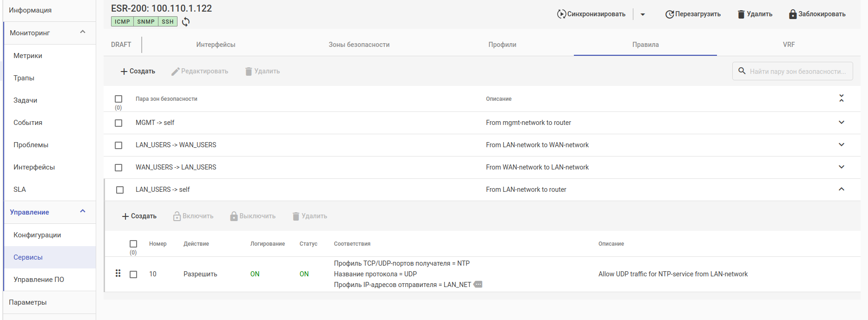868x320 pixels.
Task: Open the Профили tab
Action: tap(502, 45)
